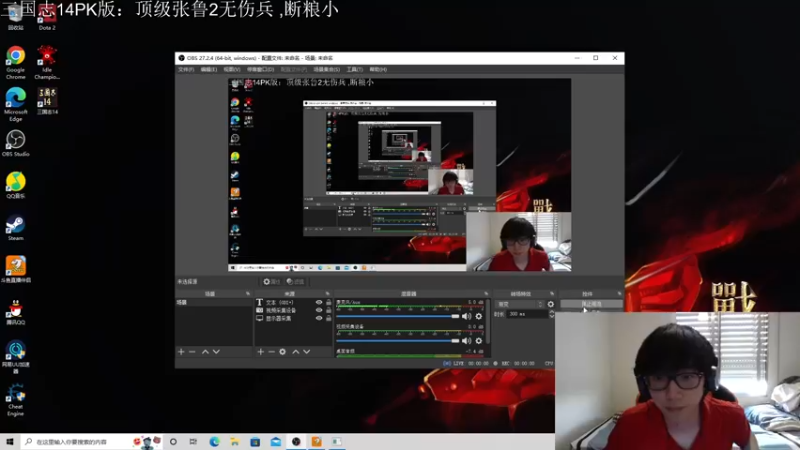
Task: Open the 工具(T) menu in OBS
Action: tap(355, 69)
